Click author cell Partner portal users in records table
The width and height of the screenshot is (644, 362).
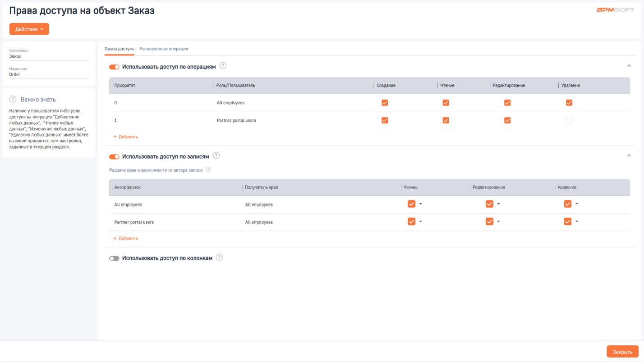click(134, 222)
